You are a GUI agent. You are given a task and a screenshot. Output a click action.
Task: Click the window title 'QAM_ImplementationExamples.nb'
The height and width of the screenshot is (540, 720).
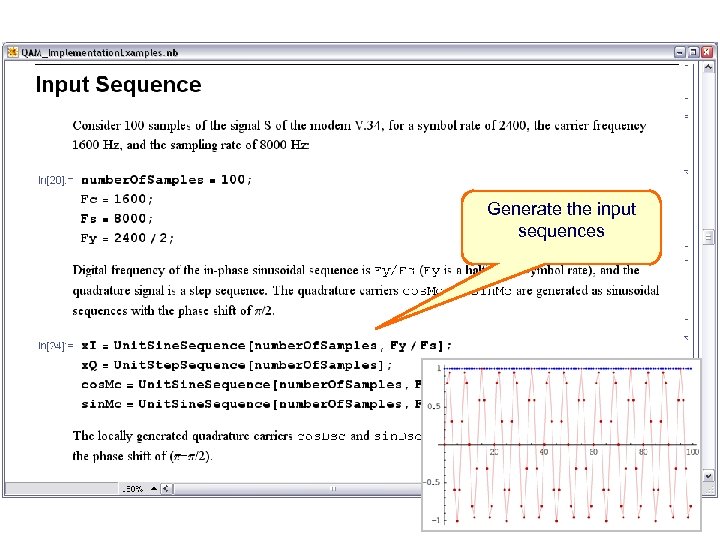pos(99,52)
